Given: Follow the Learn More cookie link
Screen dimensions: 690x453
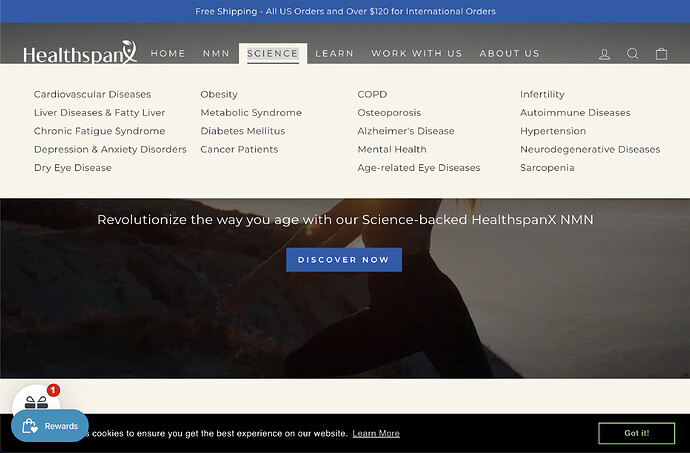Looking at the screenshot, I should 376,433.
